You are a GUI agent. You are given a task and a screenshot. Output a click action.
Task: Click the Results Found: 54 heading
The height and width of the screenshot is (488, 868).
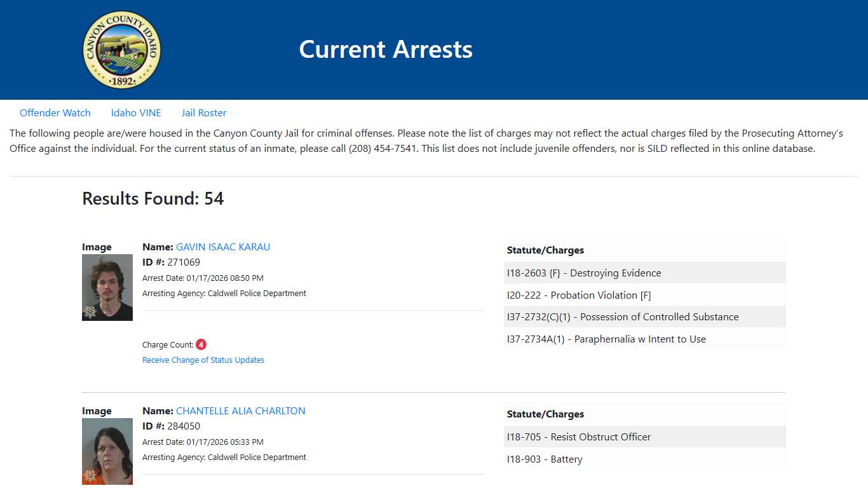point(153,198)
